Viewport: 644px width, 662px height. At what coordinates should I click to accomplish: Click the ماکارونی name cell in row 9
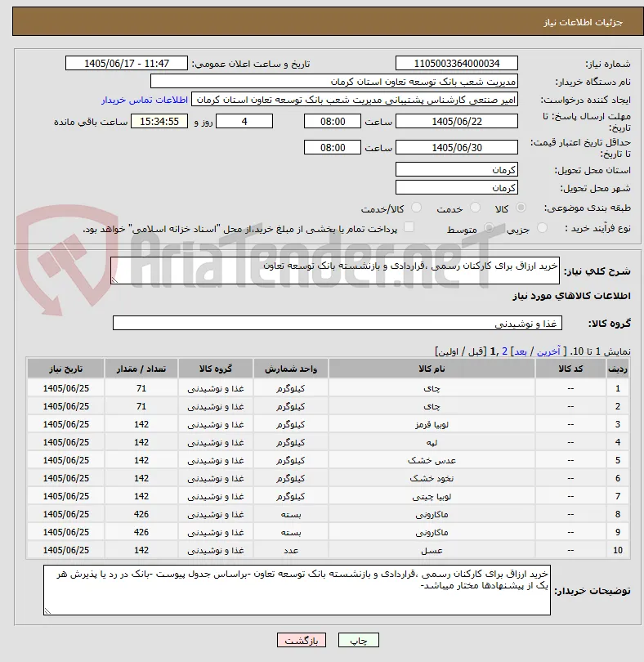(x=432, y=532)
